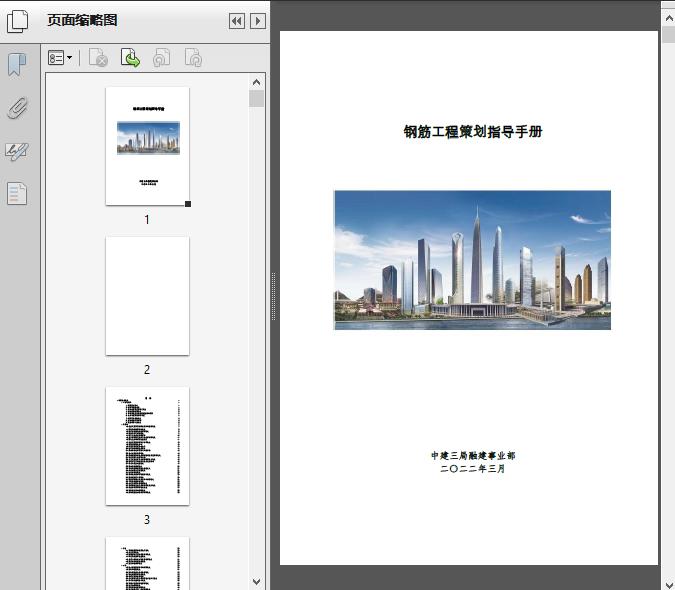Click the document view scrollbar thumb

(x=669, y=34)
